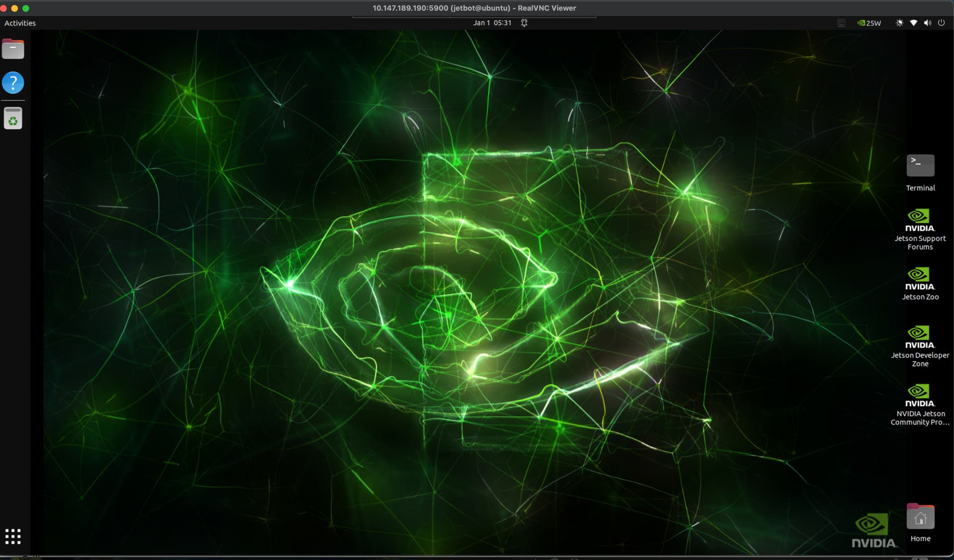The height and width of the screenshot is (560, 954).
Task: Open the Jetson Zoo desktop icon
Action: 920,284
